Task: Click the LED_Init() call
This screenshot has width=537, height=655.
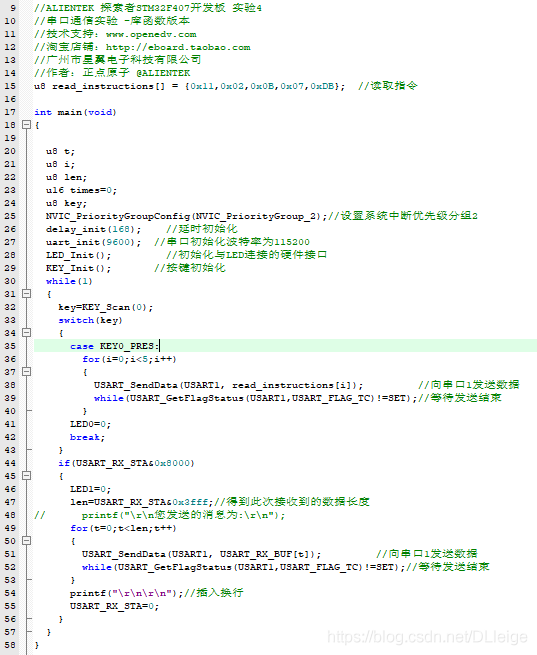Action: coord(79,255)
